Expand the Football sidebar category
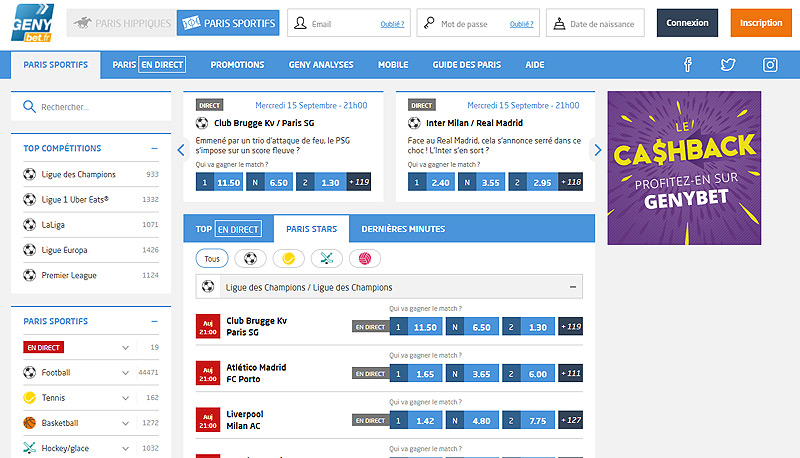800x458 pixels. point(125,373)
